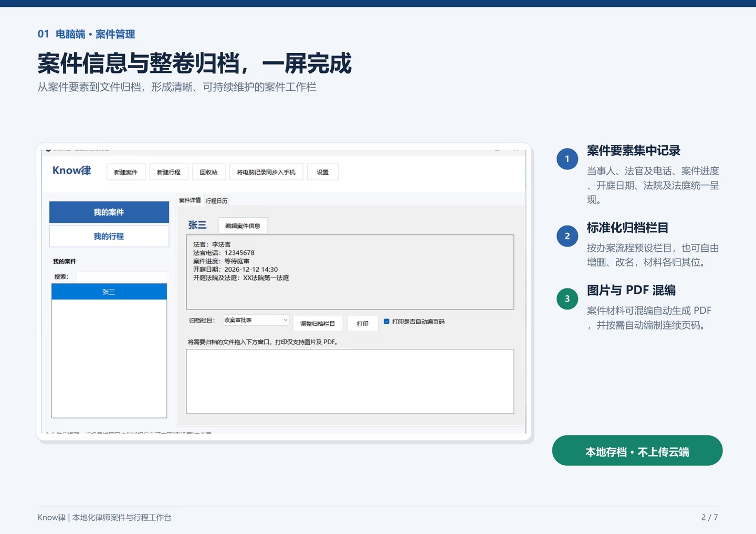
Task: Switch to the 案件详情 tab
Action: point(190,200)
